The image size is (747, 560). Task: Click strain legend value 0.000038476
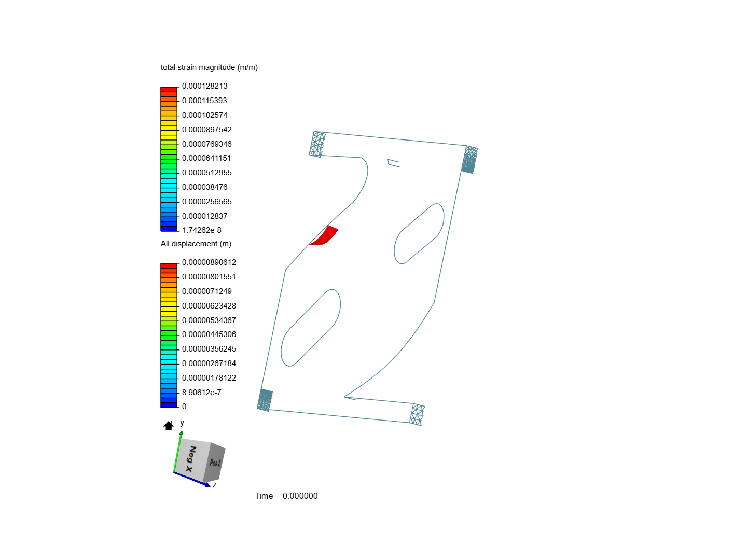204,187
